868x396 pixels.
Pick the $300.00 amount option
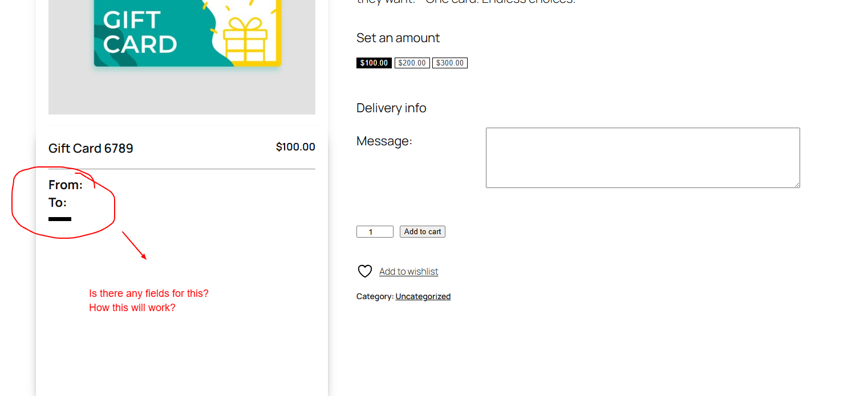tap(449, 63)
